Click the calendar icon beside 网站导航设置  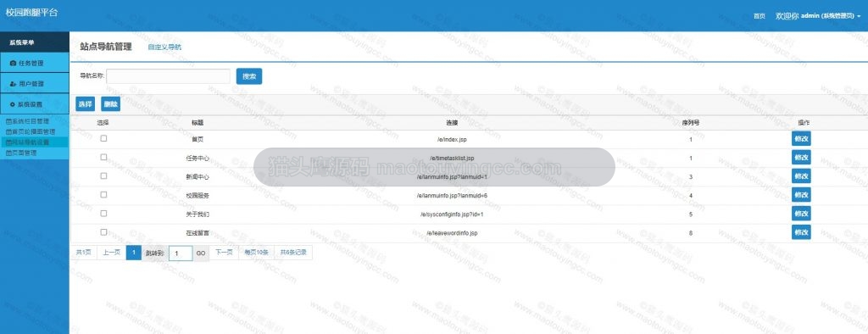(x=8, y=142)
